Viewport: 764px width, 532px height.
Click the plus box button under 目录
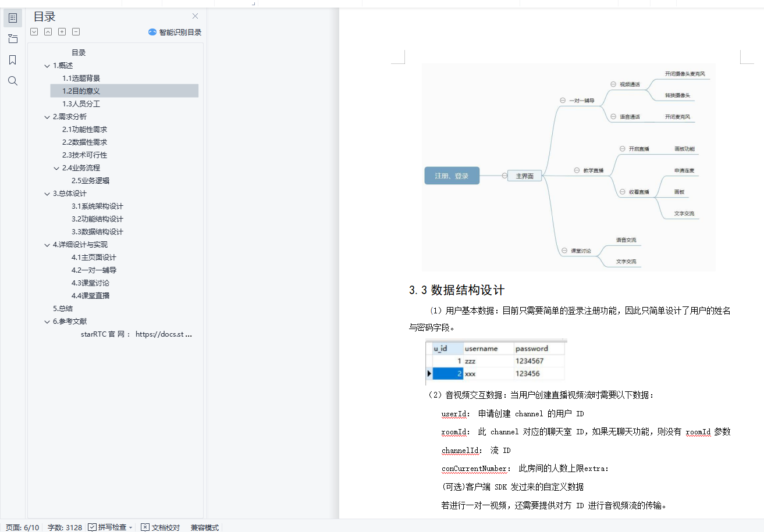62,32
